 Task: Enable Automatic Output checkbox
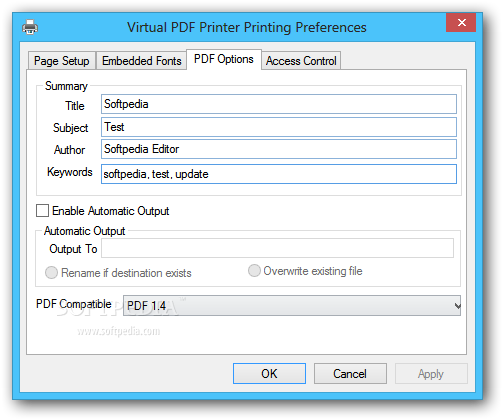click(x=42, y=211)
